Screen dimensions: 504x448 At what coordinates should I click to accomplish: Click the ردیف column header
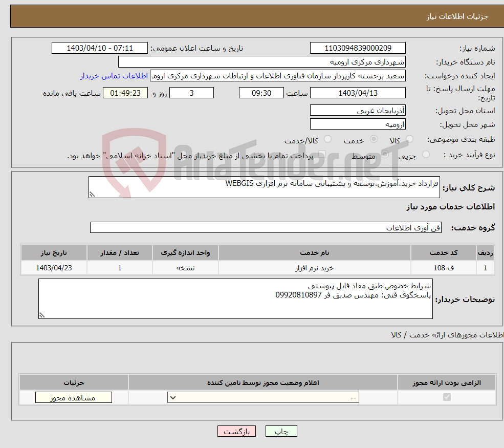(486, 253)
